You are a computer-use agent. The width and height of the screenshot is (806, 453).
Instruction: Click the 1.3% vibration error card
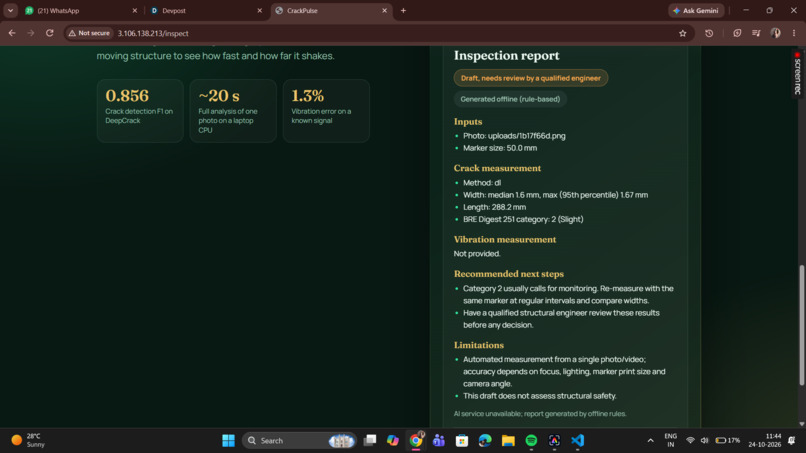point(326,111)
